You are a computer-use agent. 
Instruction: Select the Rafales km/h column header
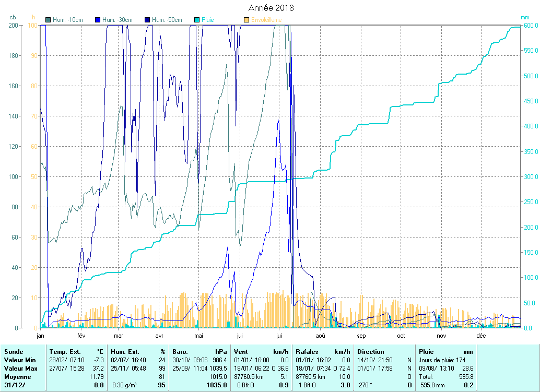307,352
